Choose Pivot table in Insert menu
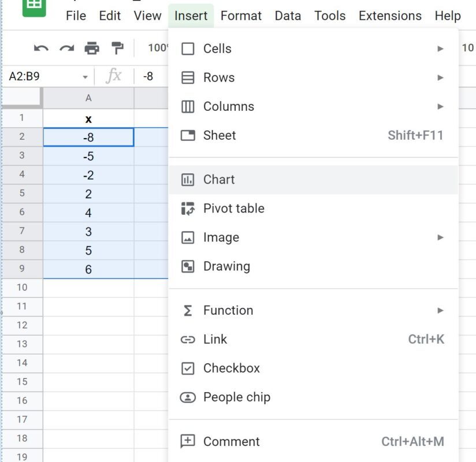 point(313,208)
